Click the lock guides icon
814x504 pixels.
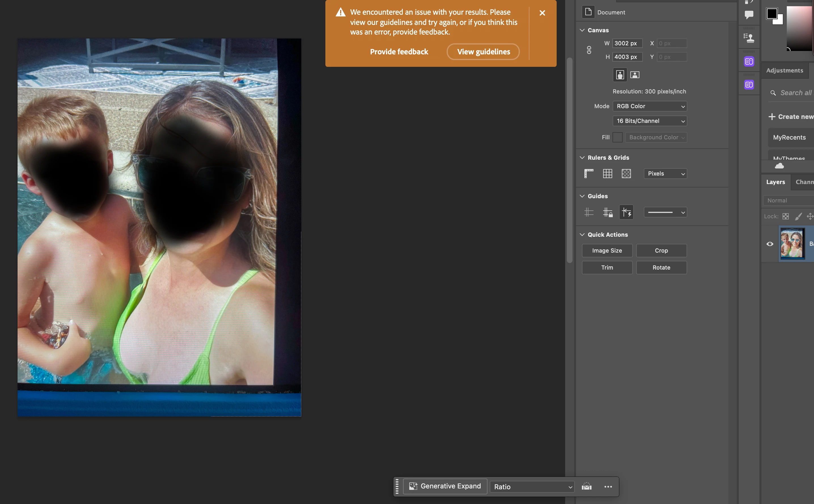coord(607,212)
